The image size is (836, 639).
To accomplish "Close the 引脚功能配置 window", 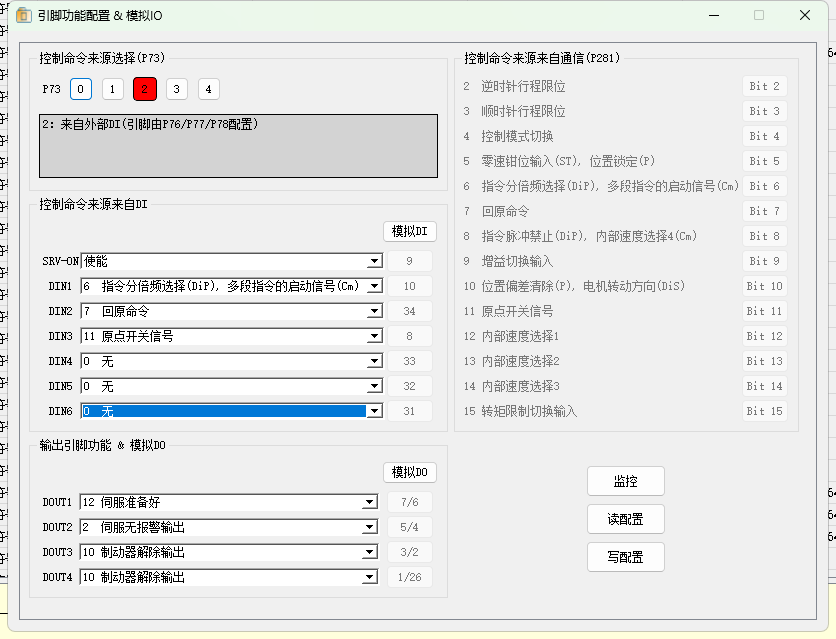I will 805,15.
